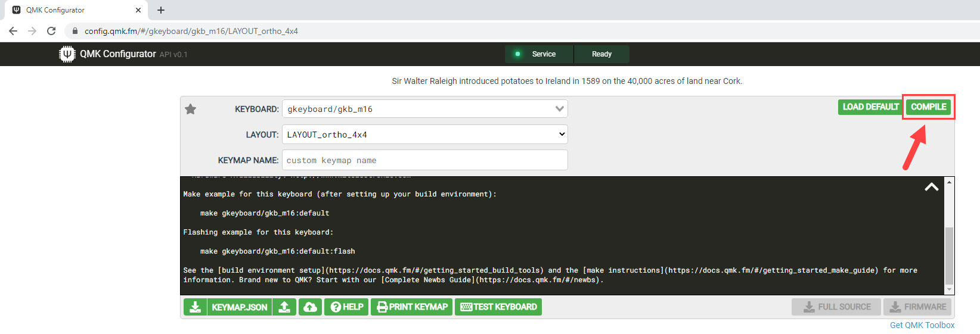Click the KEYMAP.JSON button
The height and width of the screenshot is (334, 980).
(240, 307)
